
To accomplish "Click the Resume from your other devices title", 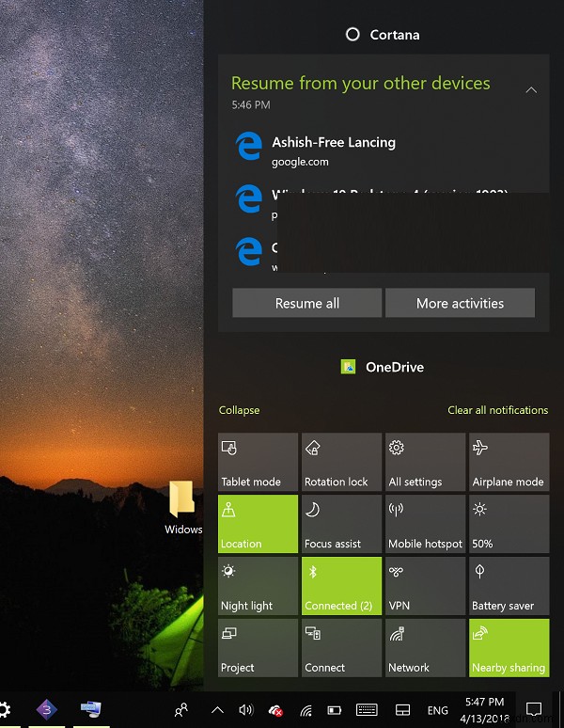I will (x=360, y=83).
